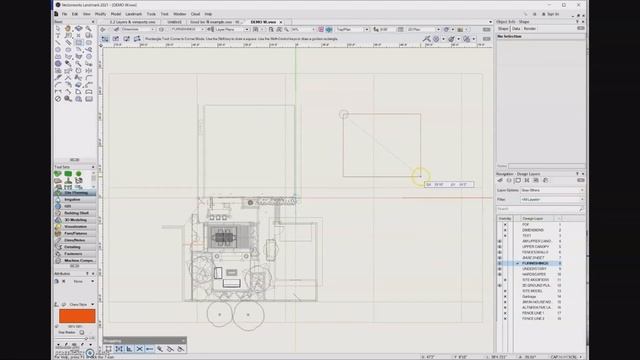Show Design Layers in Navigation palette
640x360 pixels.
pos(509,180)
